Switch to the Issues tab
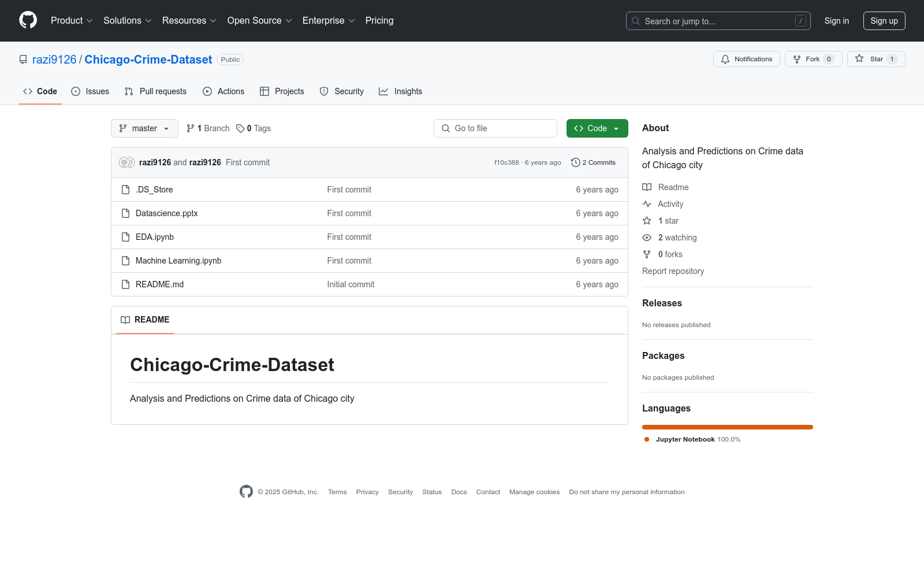The image size is (924, 578). click(90, 91)
